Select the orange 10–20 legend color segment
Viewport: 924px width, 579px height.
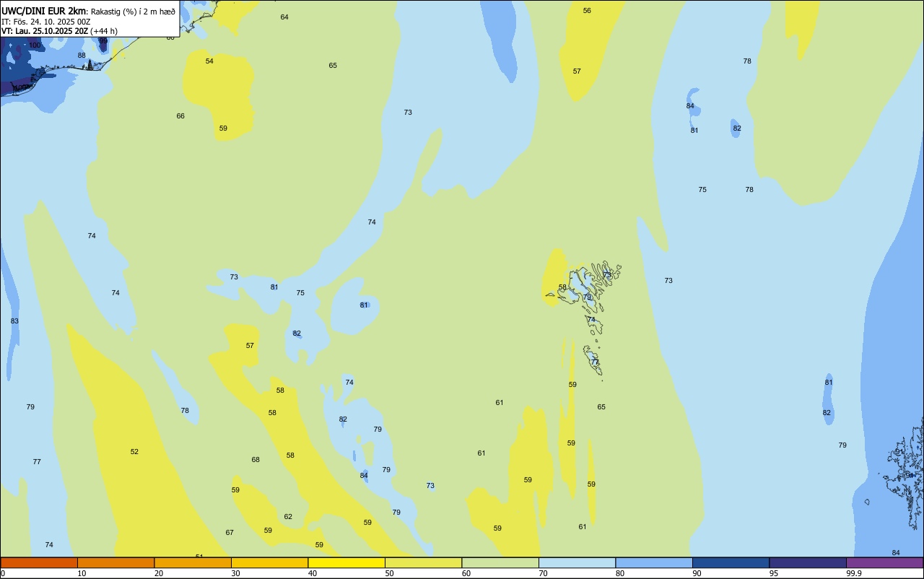115,562
